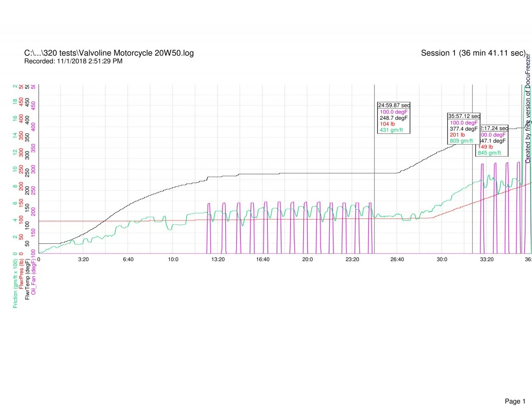Select the 24:59.87 sec cursor readout header
The width and height of the screenshot is (532, 411).
tap(394, 105)
